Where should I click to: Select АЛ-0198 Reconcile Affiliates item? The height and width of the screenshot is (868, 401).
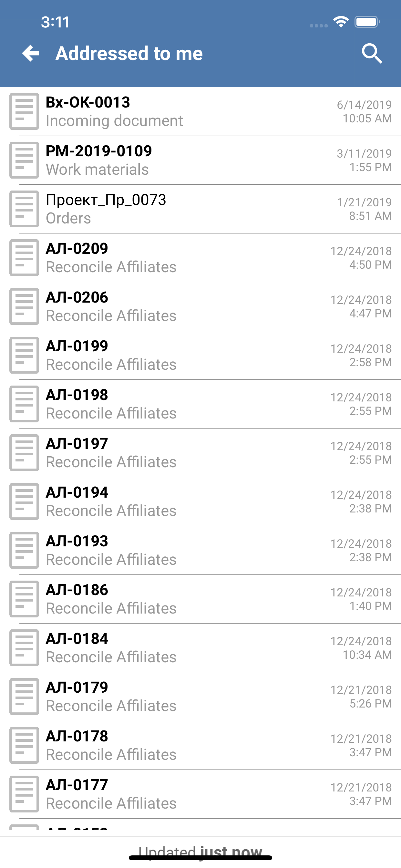click(x=200, y=404)
